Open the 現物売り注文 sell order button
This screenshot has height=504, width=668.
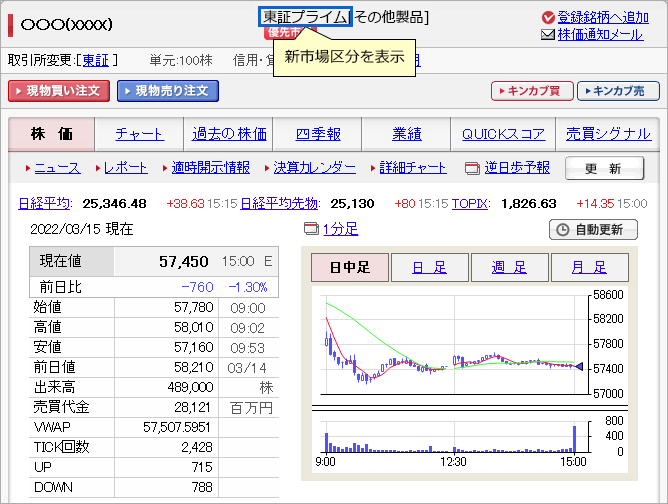tap(167, 91)
